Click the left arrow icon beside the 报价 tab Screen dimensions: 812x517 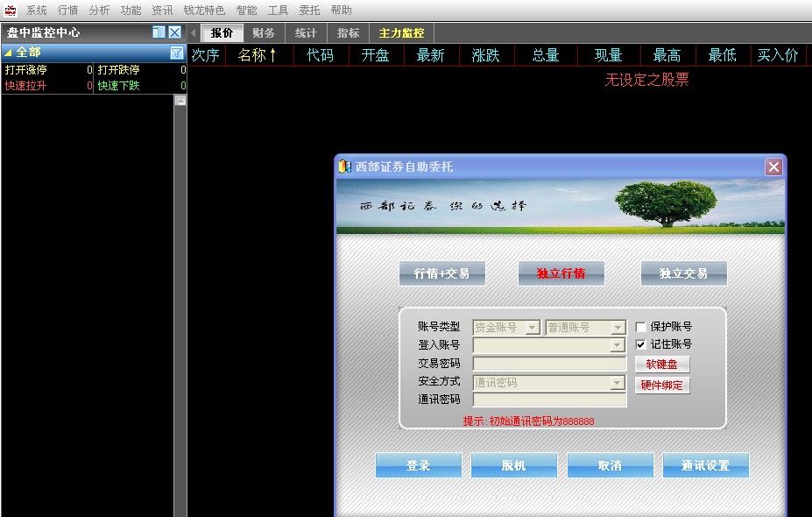pyautogui.click(x=192, y=32)
